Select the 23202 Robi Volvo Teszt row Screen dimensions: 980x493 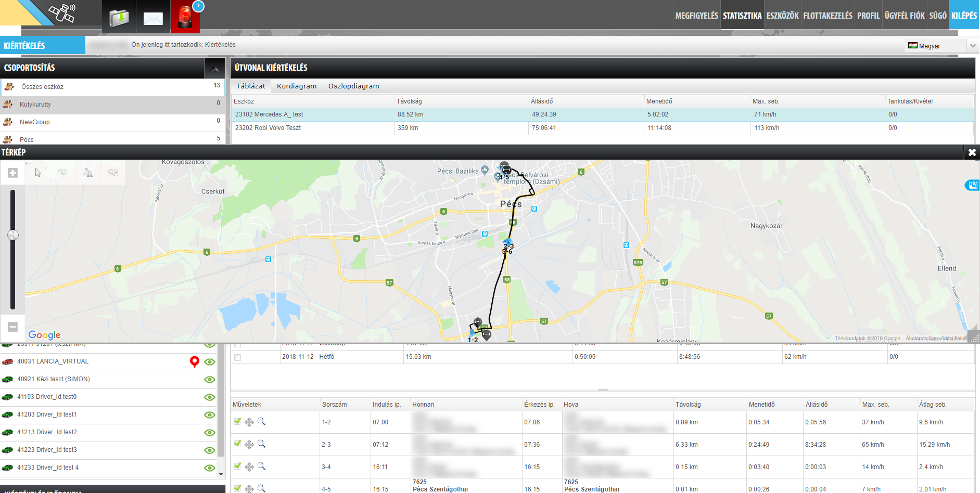pos(268,128)
